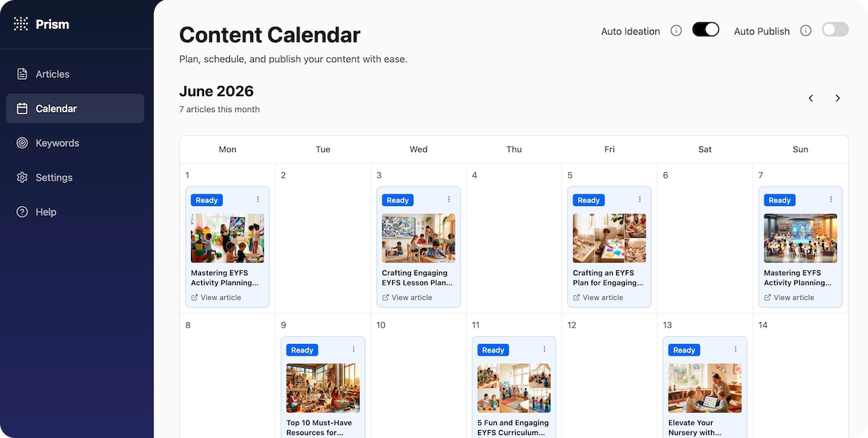Screen dimensions: 868x438
Task: Open the Articles page in sidebar
Action: click(52, 74)
